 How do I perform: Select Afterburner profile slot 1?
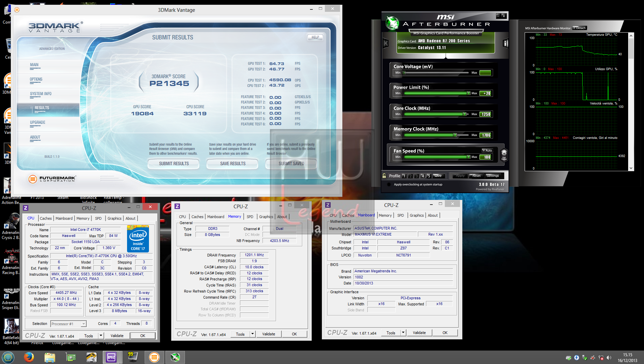(404, 176)
